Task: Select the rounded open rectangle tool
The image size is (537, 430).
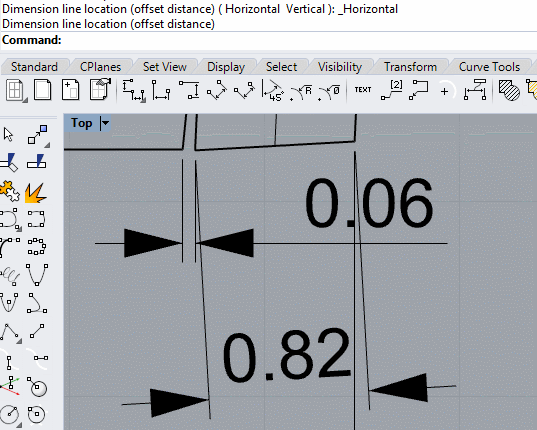Action: (36, 219)
